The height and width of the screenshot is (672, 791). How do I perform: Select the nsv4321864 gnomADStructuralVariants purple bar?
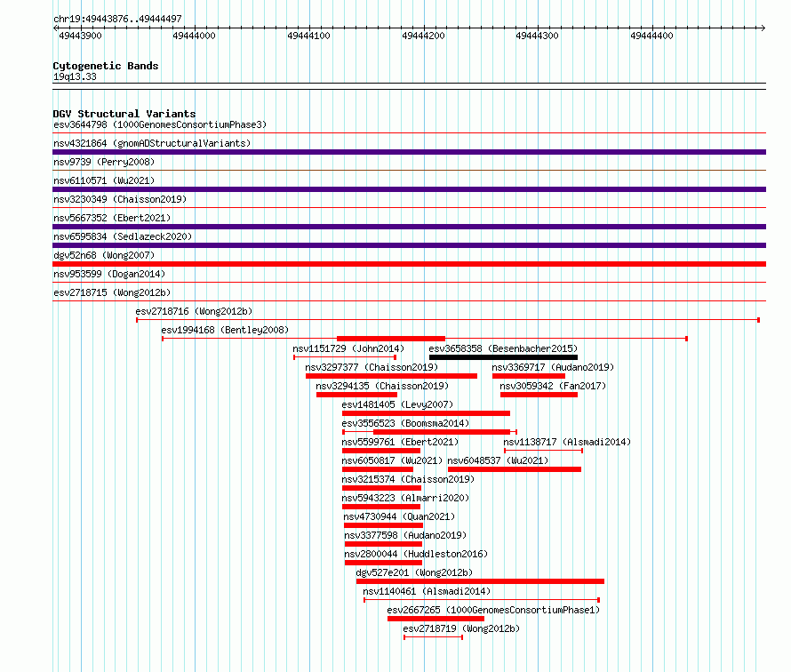point(409,152)
